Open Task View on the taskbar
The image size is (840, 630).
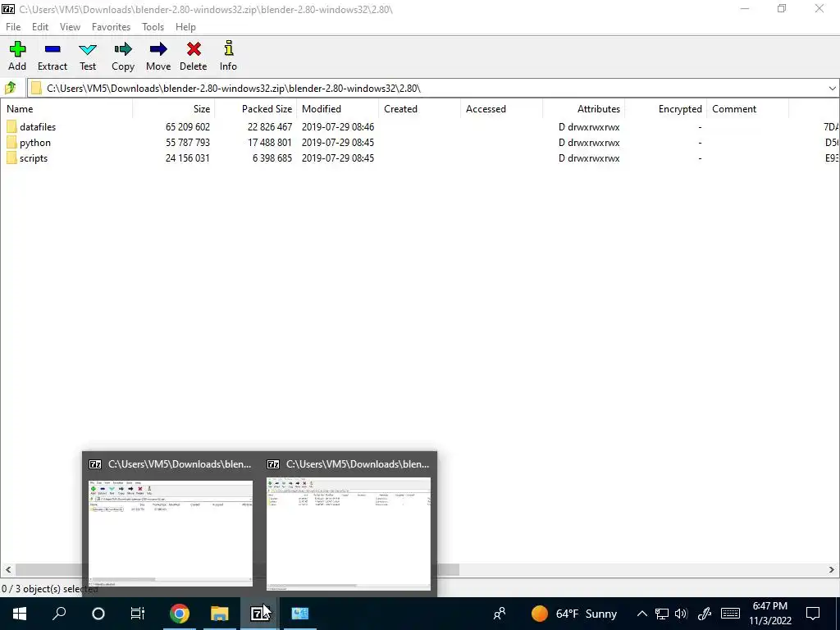tap(138, 614)
